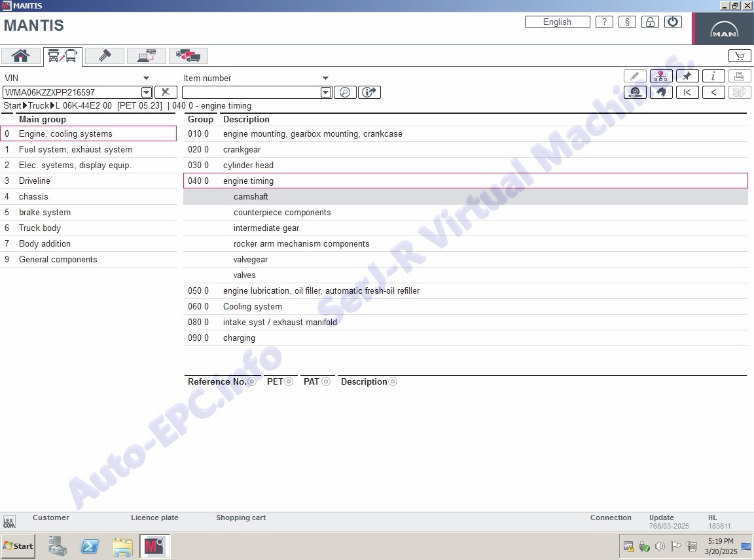Select main group Engine, cooling systems
The height and width of the screenshot is (560, 754).
coord(88,133)
